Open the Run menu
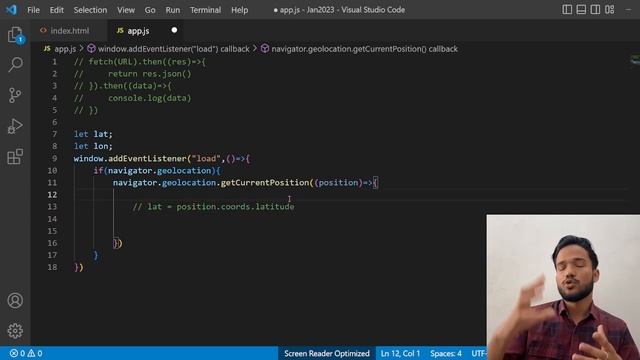Viewport: 640px width, 360px height. [x=173, y=10]
